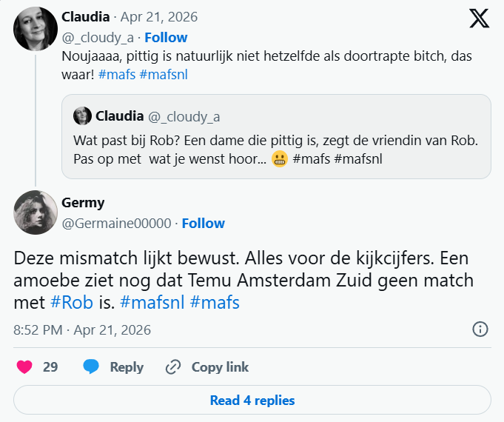Follow the @Germaine00000 account
Image resolution: width=504 pixels, height=422 pixels.
pyautogui.click(x=204, y=223)
